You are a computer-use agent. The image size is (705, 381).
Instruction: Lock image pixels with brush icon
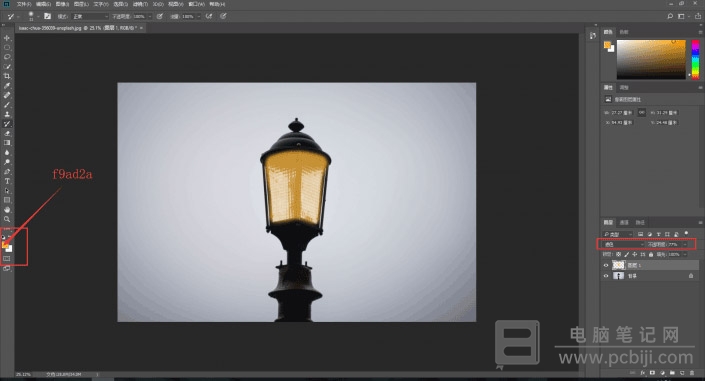pyautogui.click(x=627, y=255)
